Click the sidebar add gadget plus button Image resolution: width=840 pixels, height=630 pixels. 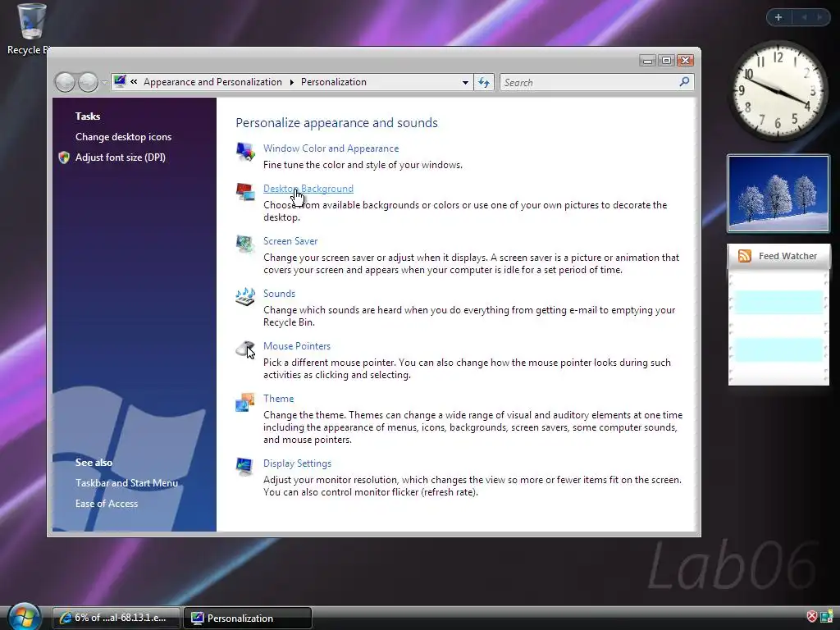(778, 17)
